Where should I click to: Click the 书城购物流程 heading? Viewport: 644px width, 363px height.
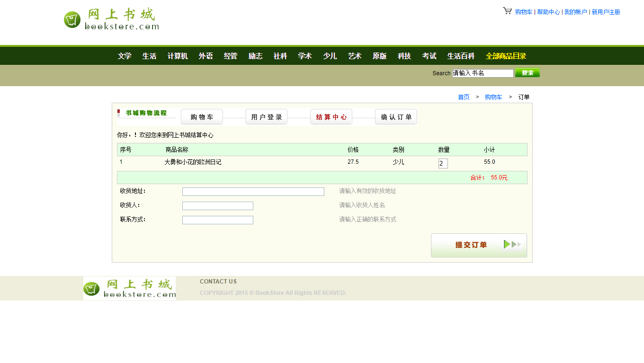146,113
